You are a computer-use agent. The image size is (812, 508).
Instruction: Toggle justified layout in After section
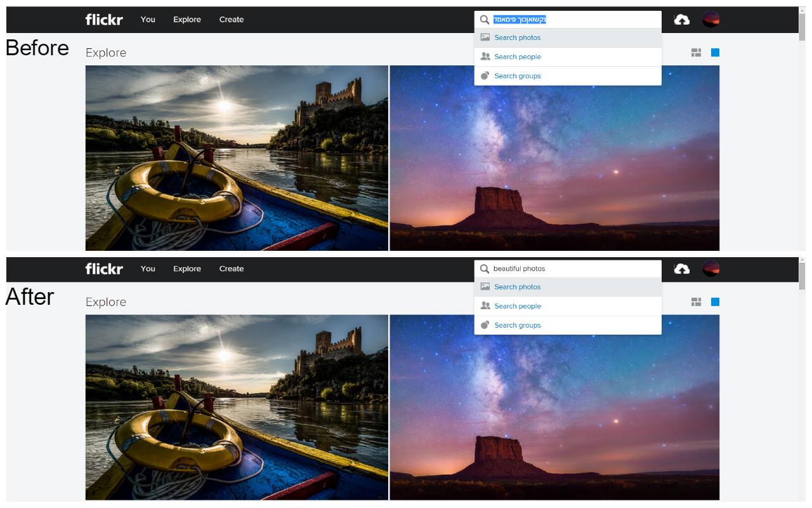coord(696,302)
